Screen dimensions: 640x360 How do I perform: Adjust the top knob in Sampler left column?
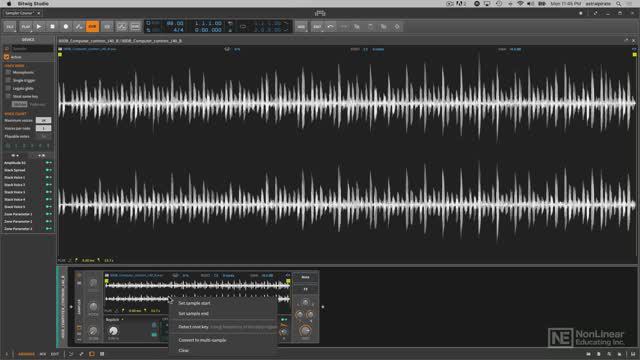click(93, 283)
